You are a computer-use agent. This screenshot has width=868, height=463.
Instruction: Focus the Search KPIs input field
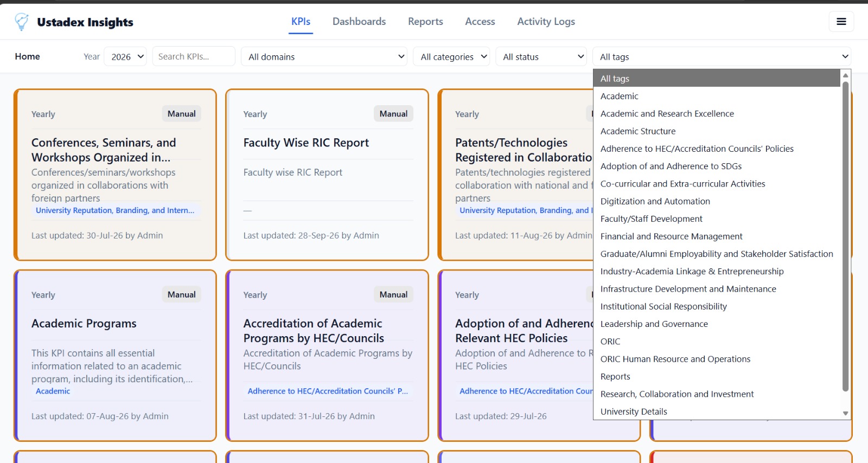tap(194, 56)
